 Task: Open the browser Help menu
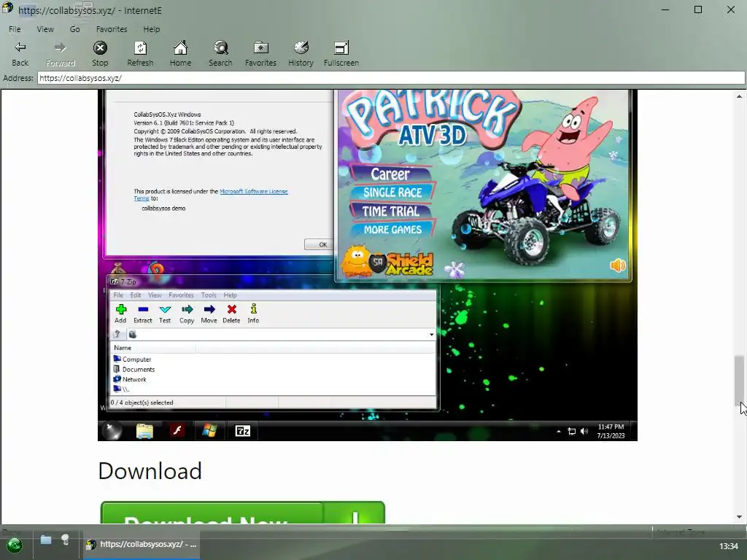point(152,29)
